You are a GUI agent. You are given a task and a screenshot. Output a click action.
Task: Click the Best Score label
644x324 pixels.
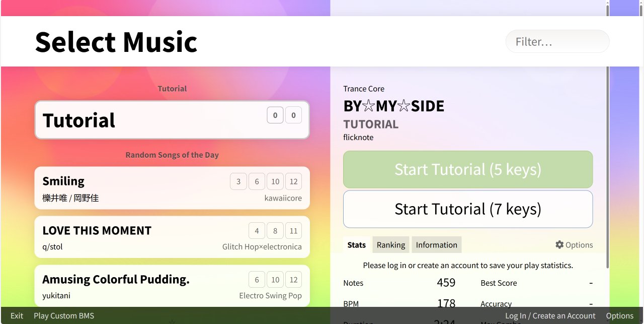tap(499, 283)
